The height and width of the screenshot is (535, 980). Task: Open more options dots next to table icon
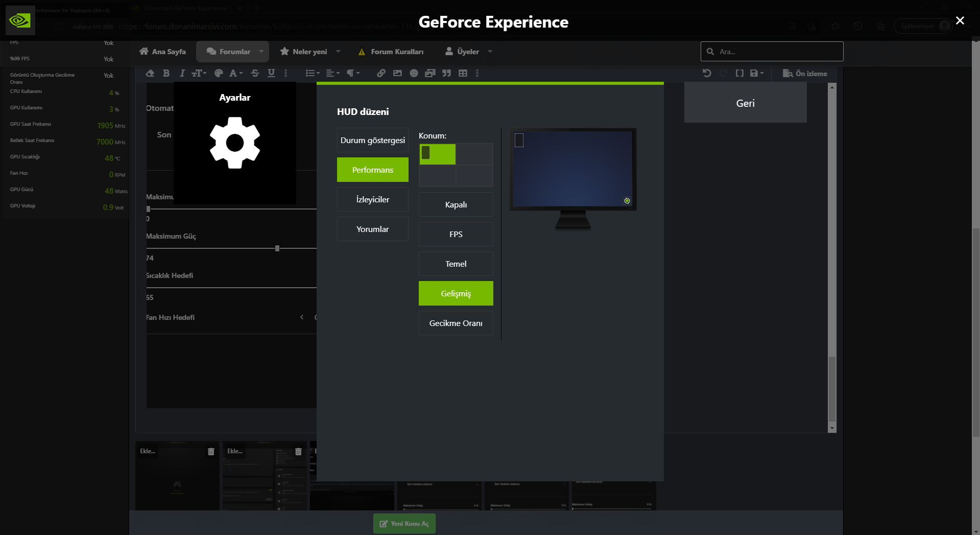pyautogui.click(x=477, y=73)
